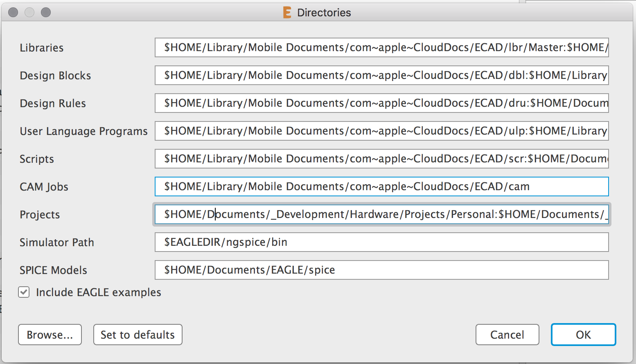The width and height of the screenshot is (636, 364).
Task: Click the EAGLE logo in the title bar
Action: (286, 12)
